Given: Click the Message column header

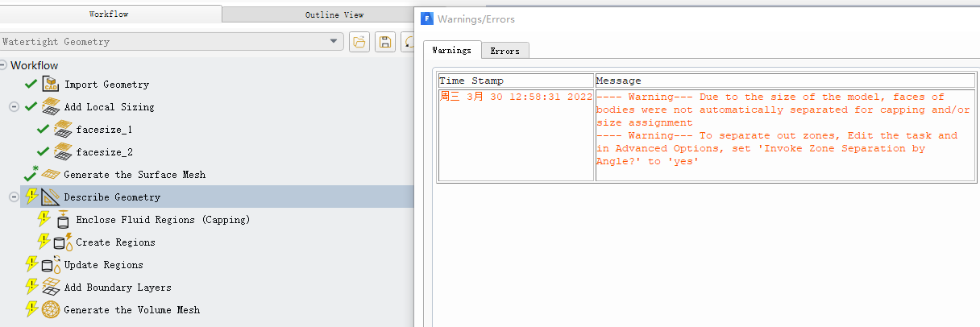Looking at the screenshot, I should coord(618,81).
